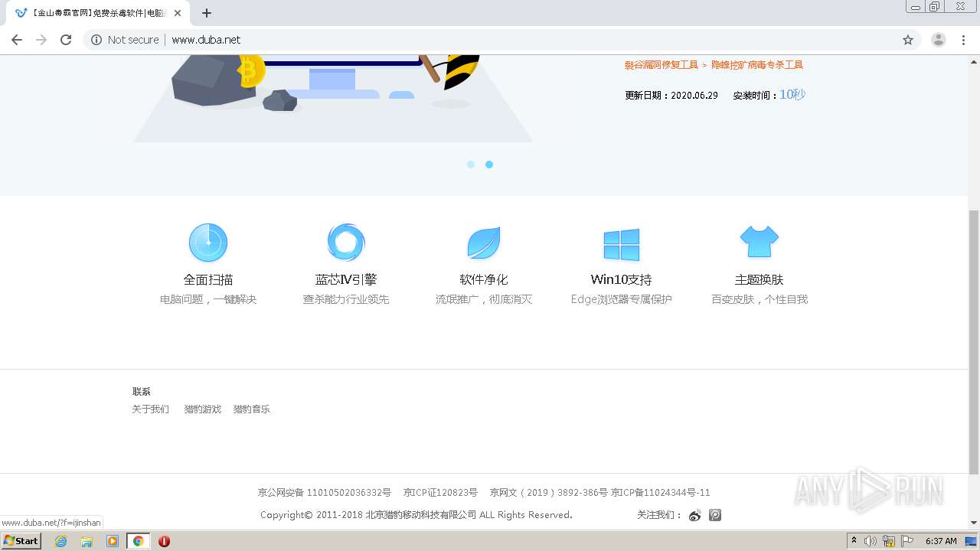Show first carousel slide dot

pos(471,165)
